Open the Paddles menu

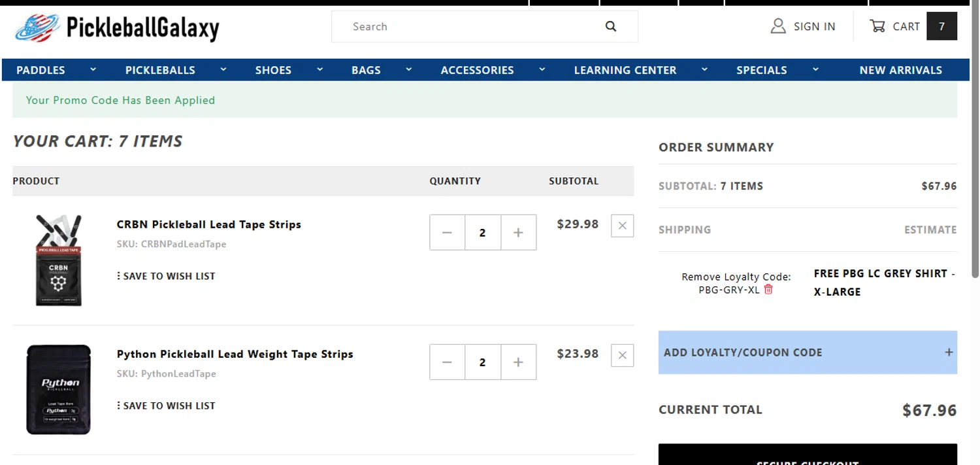[x=41, y=70]
